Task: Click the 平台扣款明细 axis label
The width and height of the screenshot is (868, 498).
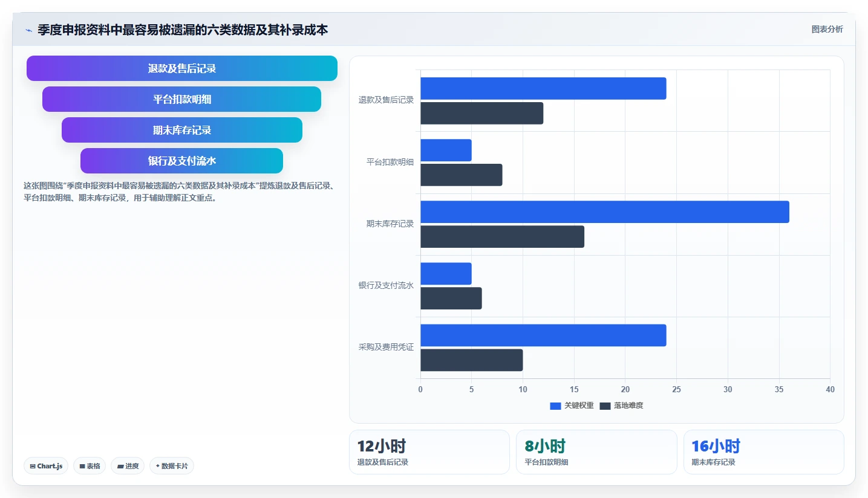Action: [390, 163]
